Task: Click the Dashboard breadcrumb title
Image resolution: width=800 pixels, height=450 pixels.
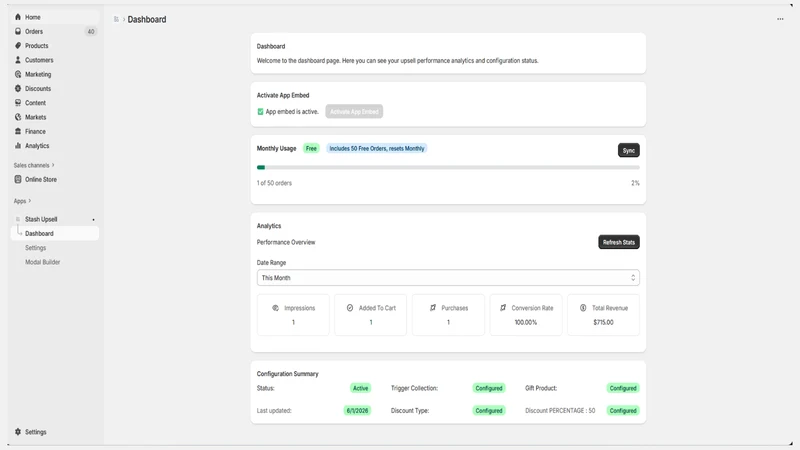Action: [x=147, y=19]
